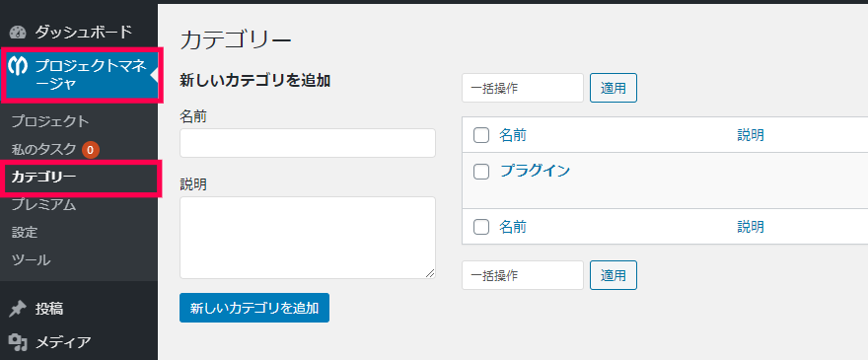Click the top 適用 apply button
The height and width of the screenshot is (360, 868).
[614, 88]
